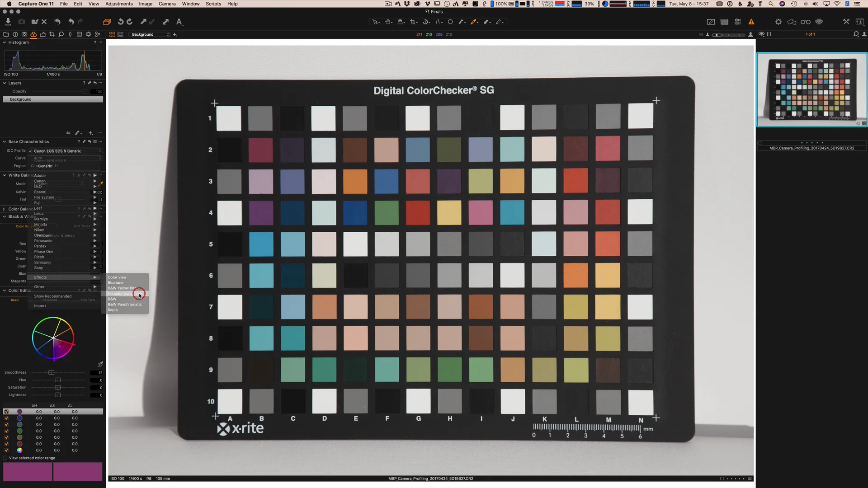Toggle View selected color range checkbox
The width and height of the screenshot is (868, 488).
click(x=5, y=458)
